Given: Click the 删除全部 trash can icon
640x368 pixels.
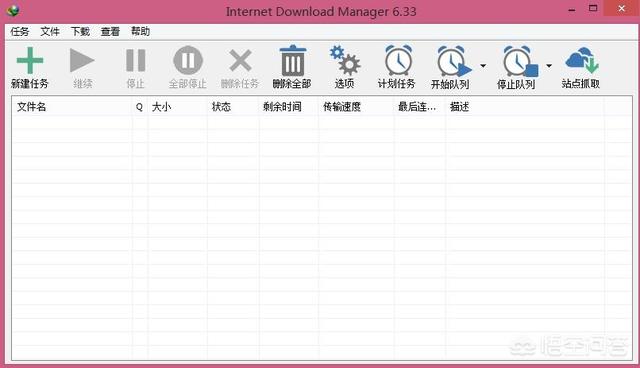Looking at the screenshot, I should tap(292, 60).
